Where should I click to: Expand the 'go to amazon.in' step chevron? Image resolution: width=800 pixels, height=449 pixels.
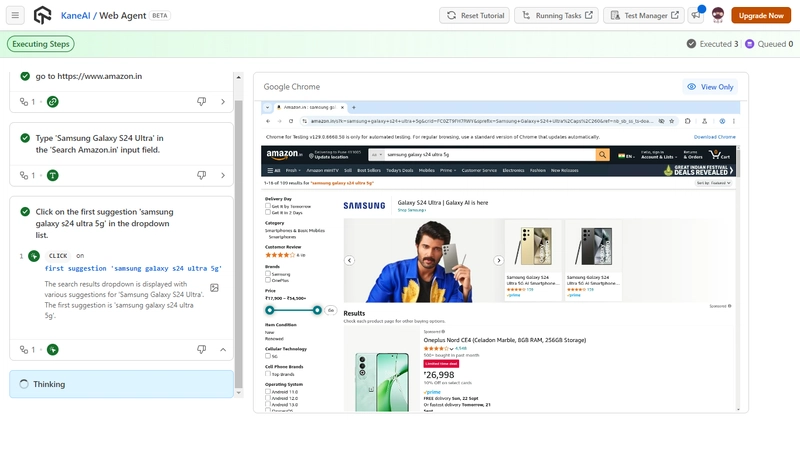pyautogui.click(x=223, y=102)
